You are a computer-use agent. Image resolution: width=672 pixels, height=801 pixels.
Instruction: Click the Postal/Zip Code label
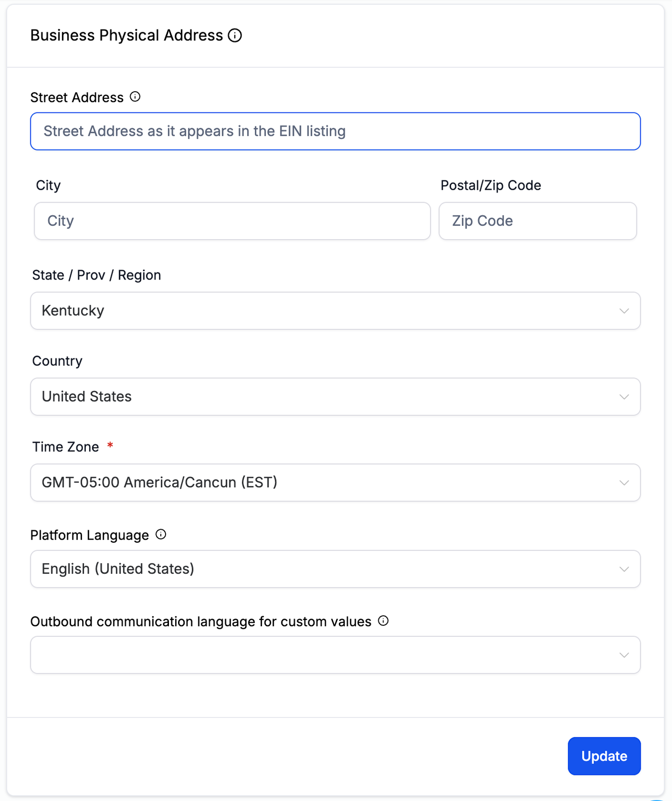491,185
